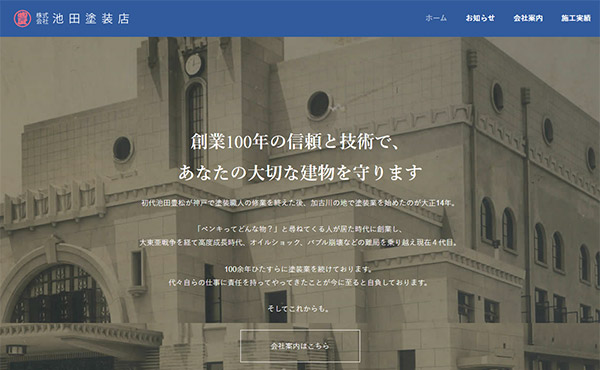Screen dimensions: 600x370
Task: Click the line starting 大東亜戦争を経て高度成長時代
Action: [298, 243]
